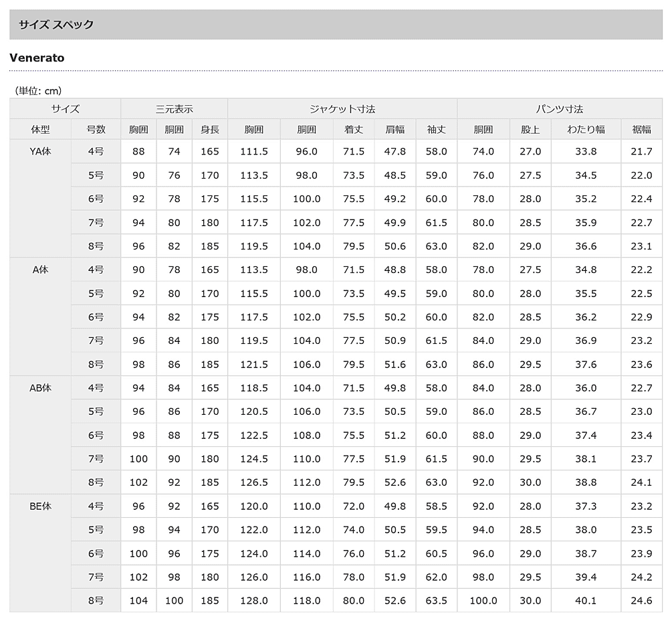672x641 pixels.
Task: Click the 36.0 わたり幅 cell
Action: pyautogui.click(x=586, y=388)
